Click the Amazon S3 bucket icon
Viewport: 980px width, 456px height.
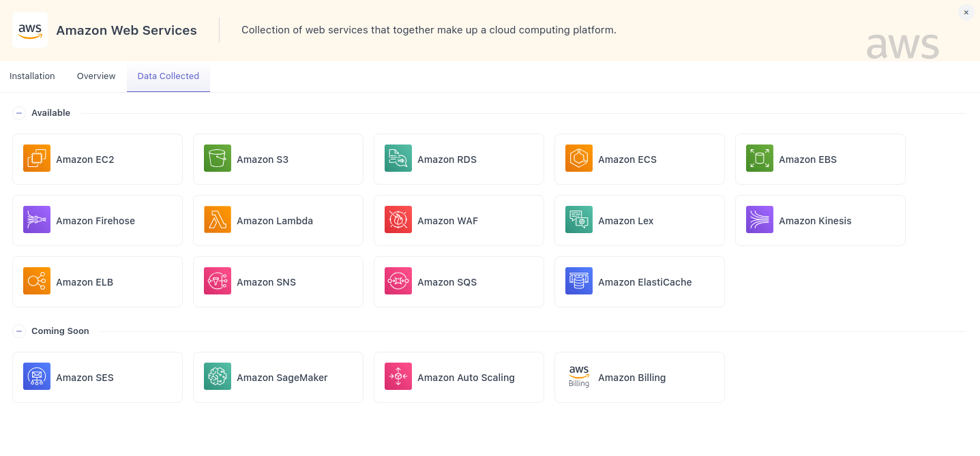click(x=218, y=158)
